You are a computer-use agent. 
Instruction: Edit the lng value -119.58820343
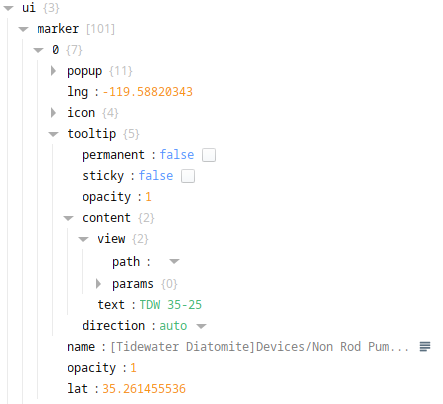click(148, 92)
